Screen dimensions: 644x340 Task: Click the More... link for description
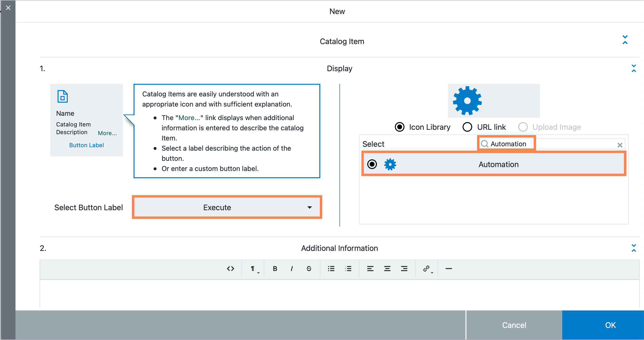point(107,133)
